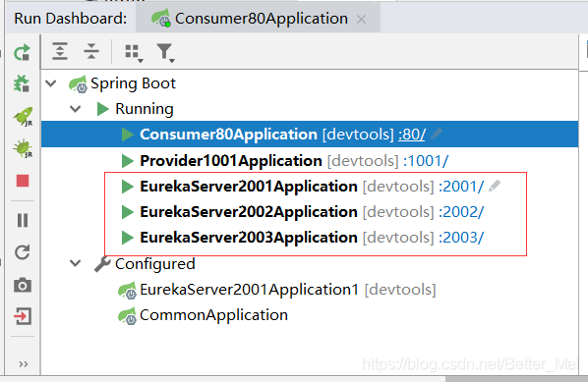588x382 pixels.
Task: Select EurekaServer2002Application row
Action: point(310,212)
